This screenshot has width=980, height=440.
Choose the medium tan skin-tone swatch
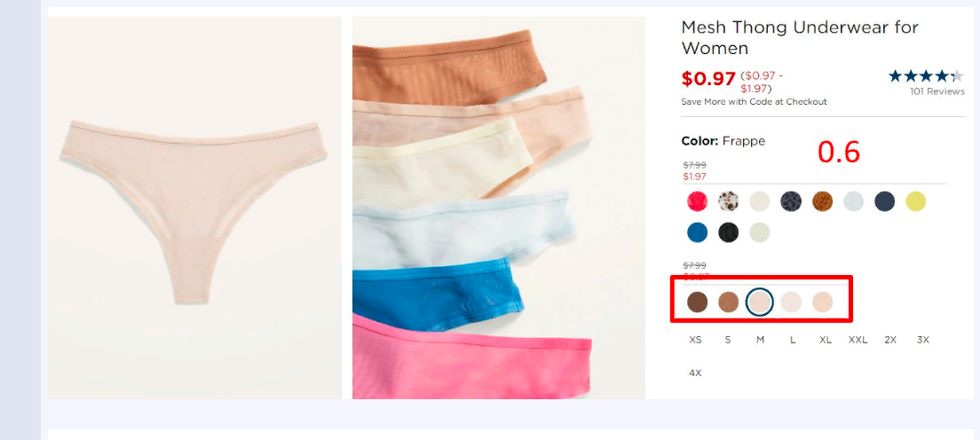728,302
